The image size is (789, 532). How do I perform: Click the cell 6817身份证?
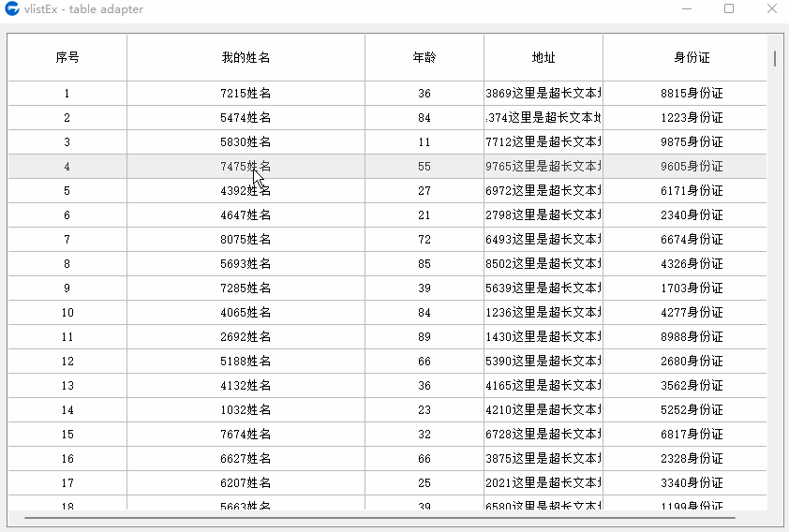pos(685,434)
